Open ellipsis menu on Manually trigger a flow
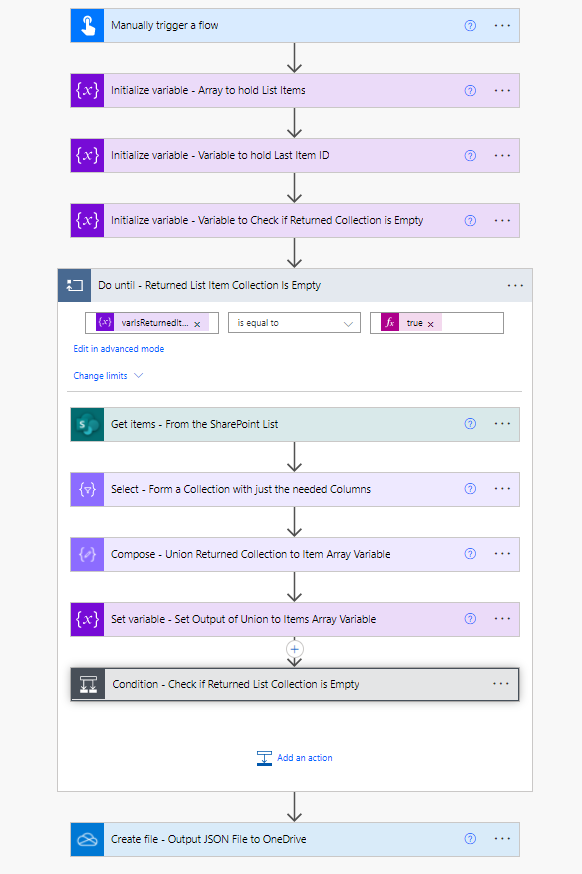This screenshot has height=874, width=582. pyautogui.click(x=502, y=26)
